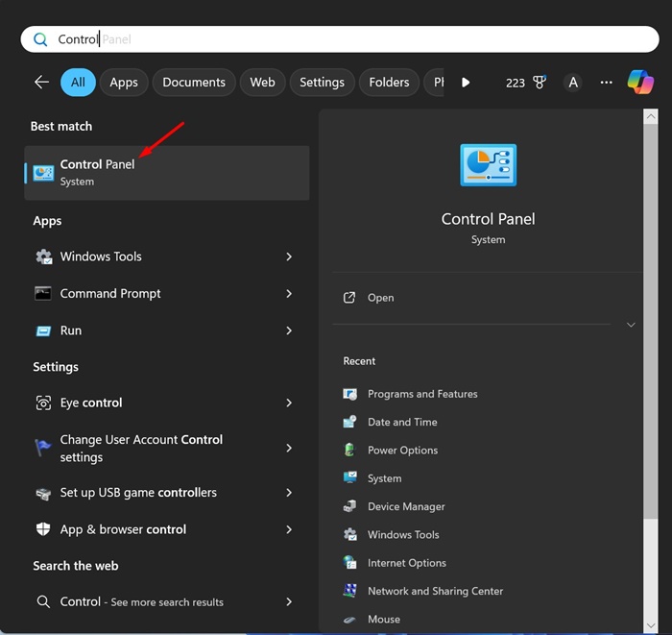Click the Power Options battery icon
The height and width of the screenshot is (635, 672).
(x=349, y=450)
